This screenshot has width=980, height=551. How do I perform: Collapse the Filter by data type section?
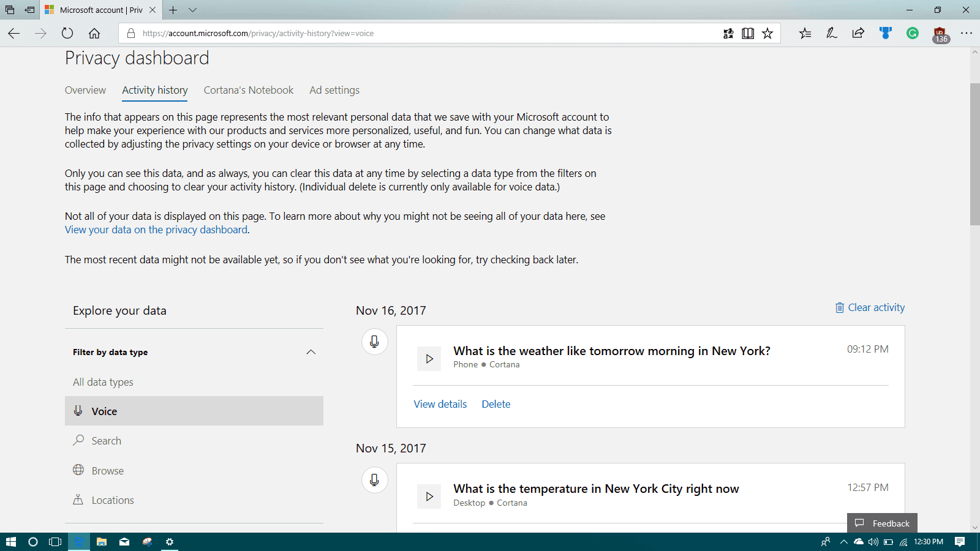pyautogui.click(x=311, y=352)
